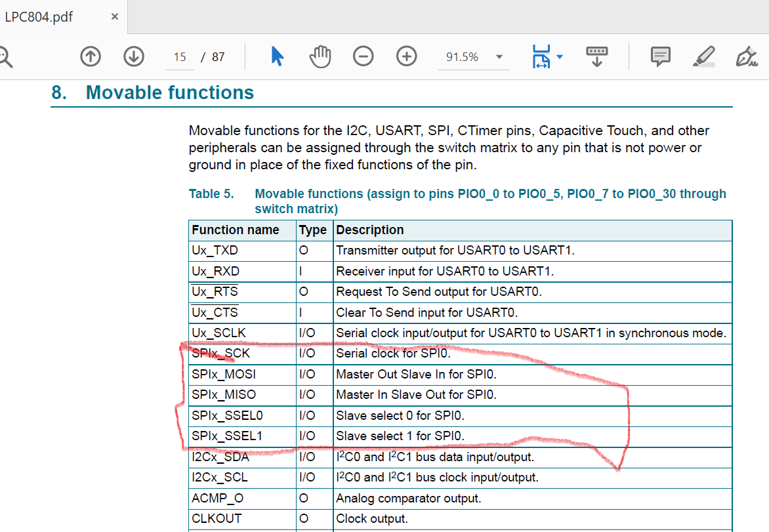
Task: Select the Hand tool for panning
Action: tap(320, 56)
